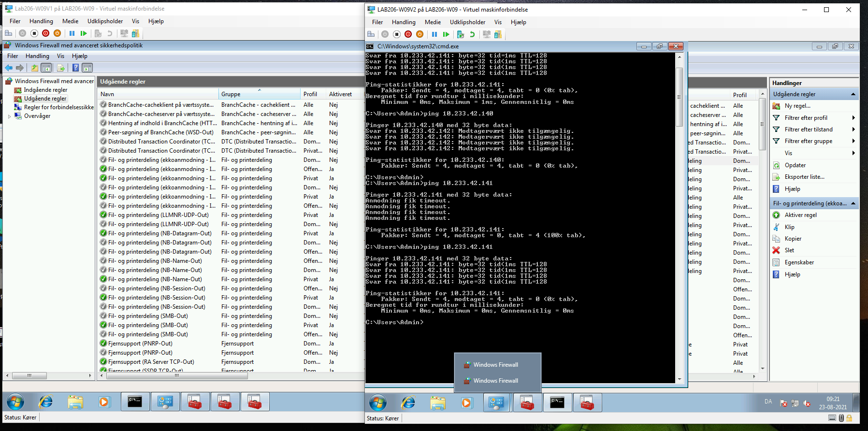
Task: Toggle Show/Hide action pane button
Action: (x=87, y=68)
